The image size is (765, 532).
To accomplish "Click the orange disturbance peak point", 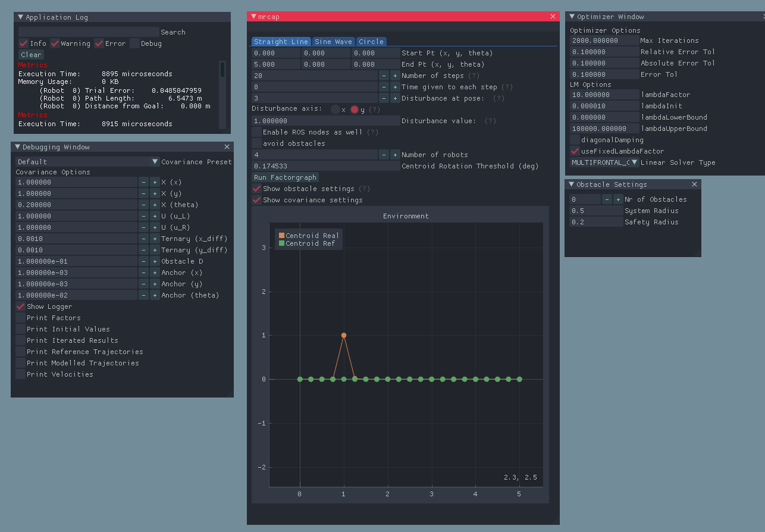I will coord(344,335).
